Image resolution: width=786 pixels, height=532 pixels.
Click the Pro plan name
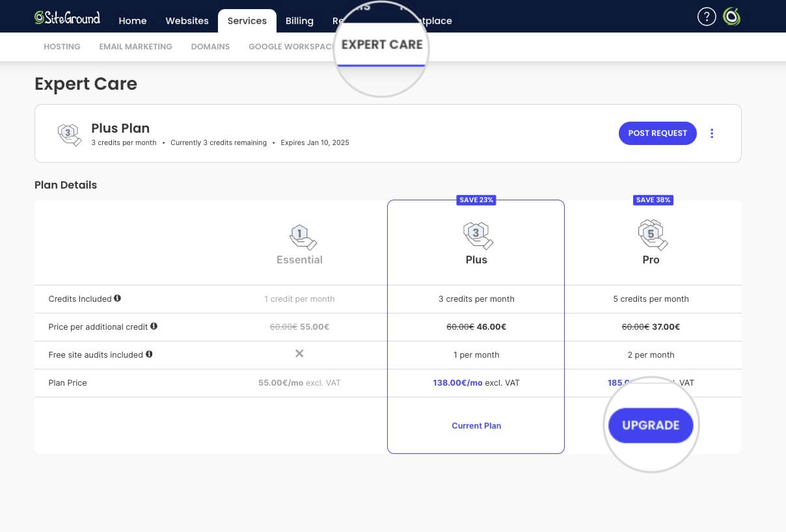tap(651, 259)
